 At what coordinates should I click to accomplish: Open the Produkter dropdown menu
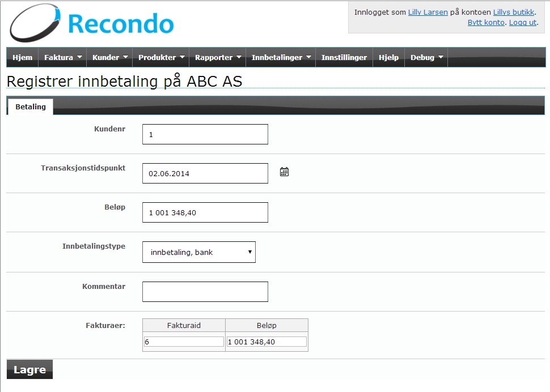pos(162,57)
